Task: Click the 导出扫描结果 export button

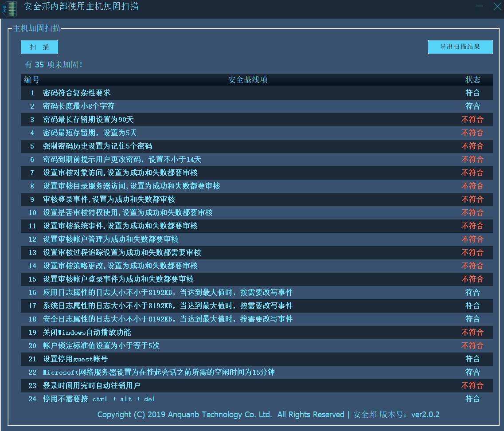Action: [460, 47]
